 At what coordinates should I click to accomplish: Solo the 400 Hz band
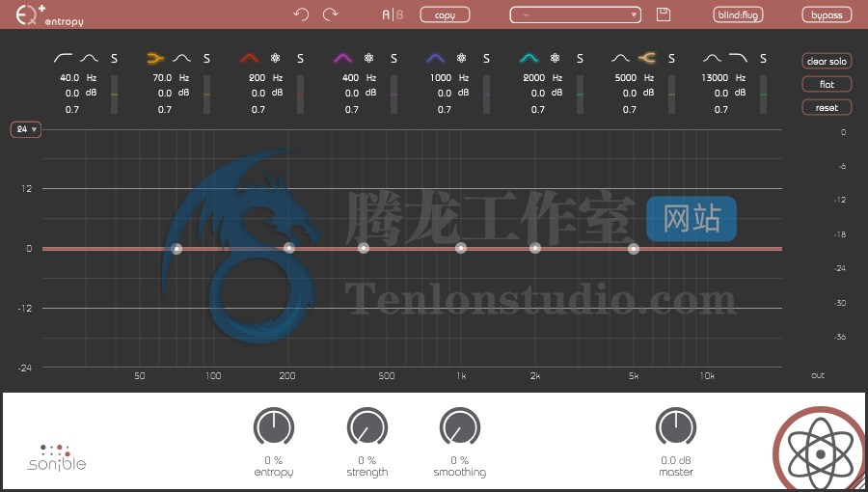coord(393,58)
